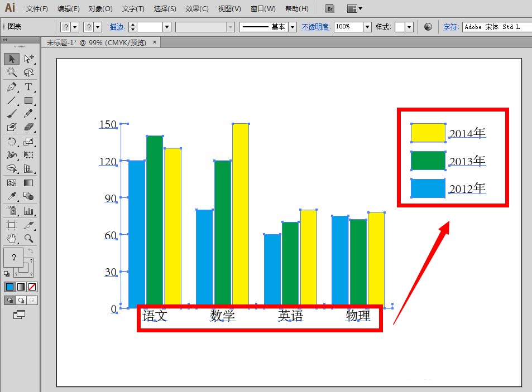The height and width of the screenshot is (392, 532).
Task: Swap fill and stroke colors
Action: (30, 251)
